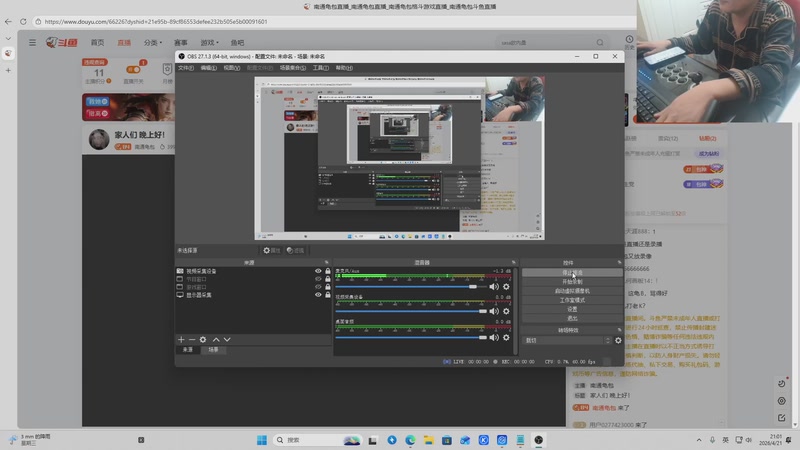This screenshot has height=450, width=800.
Task: Click the 设置 settings button in OBS controls
Action: pos(572,309)
